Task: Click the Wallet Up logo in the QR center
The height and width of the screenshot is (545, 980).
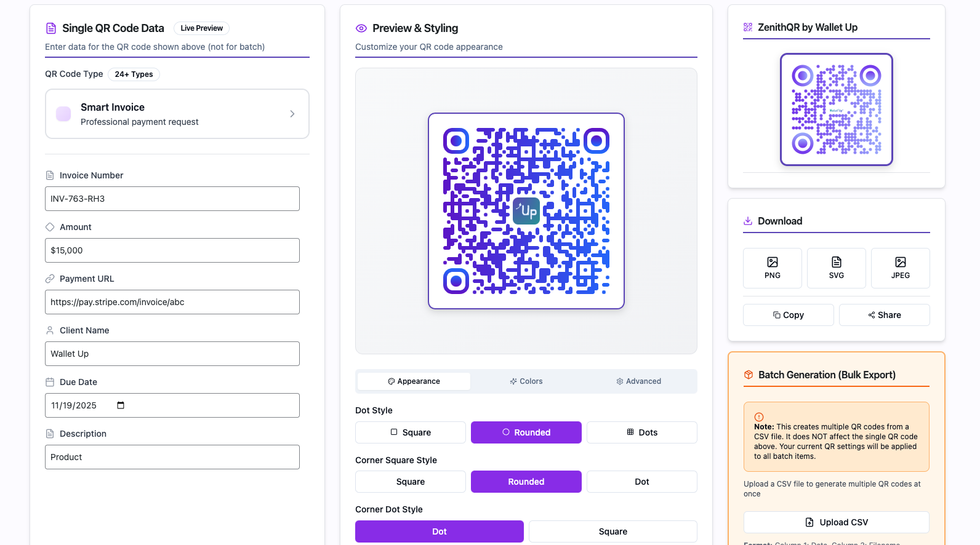Action: (526, 211)
